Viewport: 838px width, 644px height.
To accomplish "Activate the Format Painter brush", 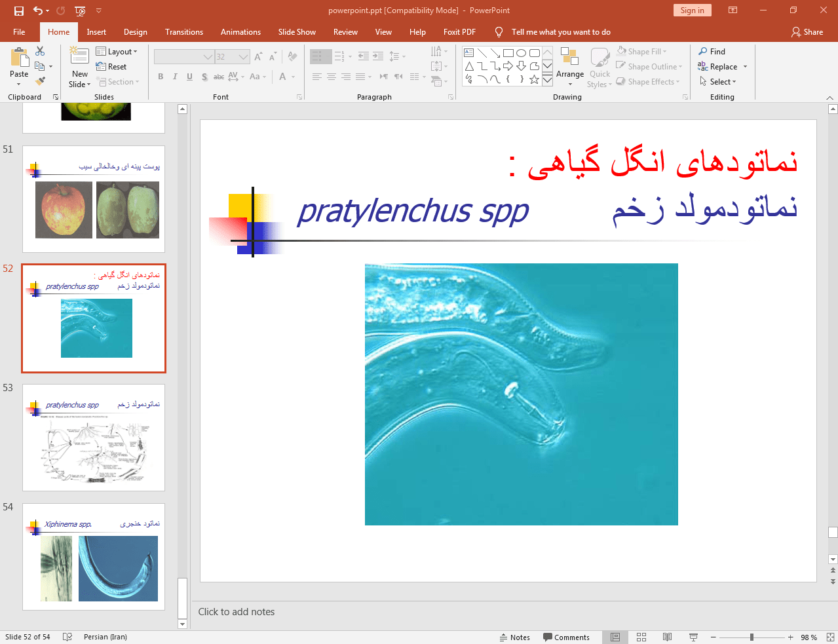I will click(40, 81).
